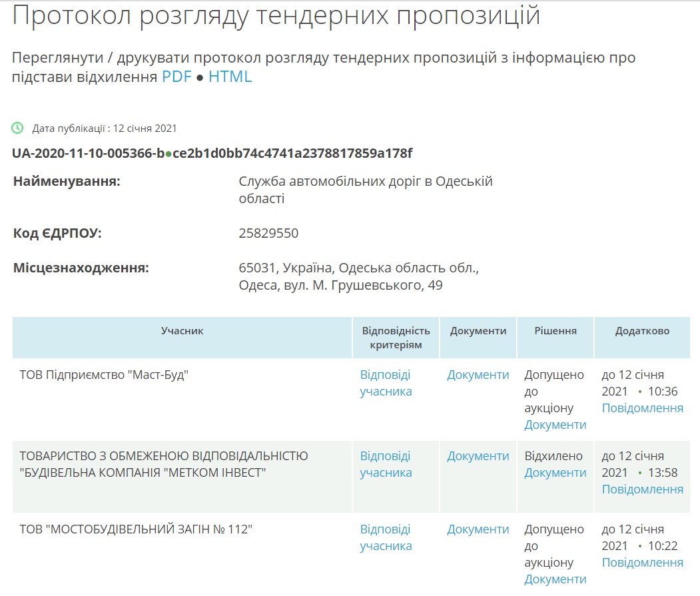Open Повідомлення for Маст-Буд row
The height and width of the screenshot is (596, 700).
pos(643,408)
